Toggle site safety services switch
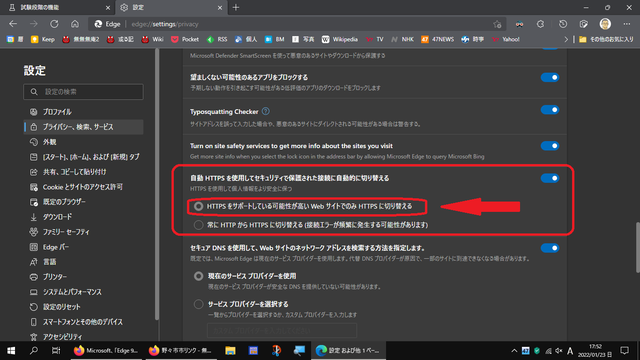The width and height of the screenshot is (640, 360). coord(549,146)
